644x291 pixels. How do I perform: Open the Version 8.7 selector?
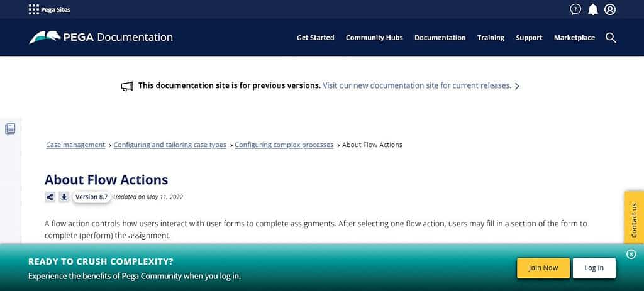coord(91,197)
